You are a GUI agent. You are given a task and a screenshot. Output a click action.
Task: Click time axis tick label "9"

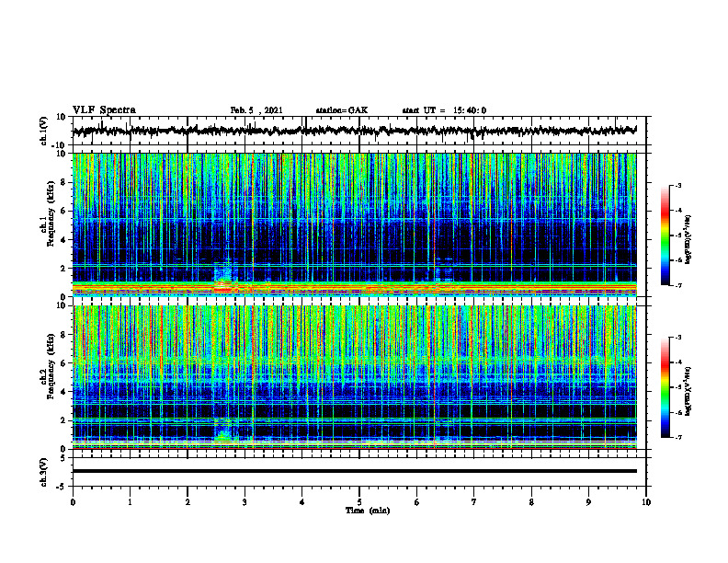tap(588, 502)
